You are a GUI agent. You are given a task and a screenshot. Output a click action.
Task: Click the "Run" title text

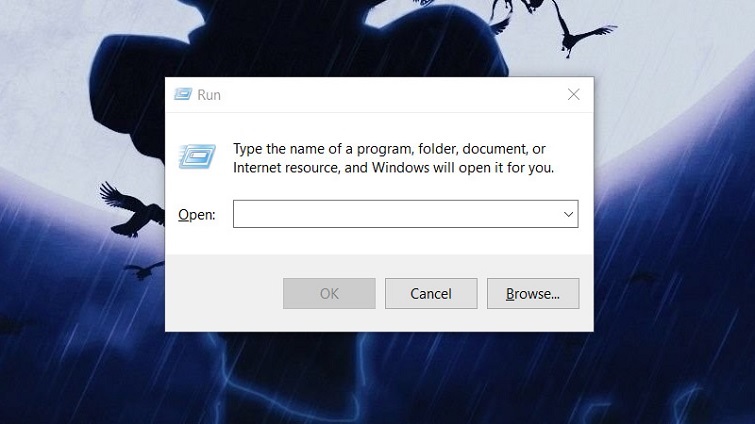209,95
